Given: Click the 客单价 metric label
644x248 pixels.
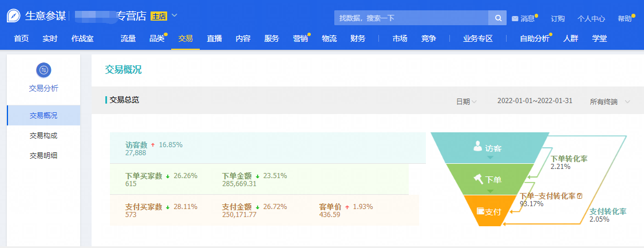Looking at the screenshot, I should pos(330,207).
